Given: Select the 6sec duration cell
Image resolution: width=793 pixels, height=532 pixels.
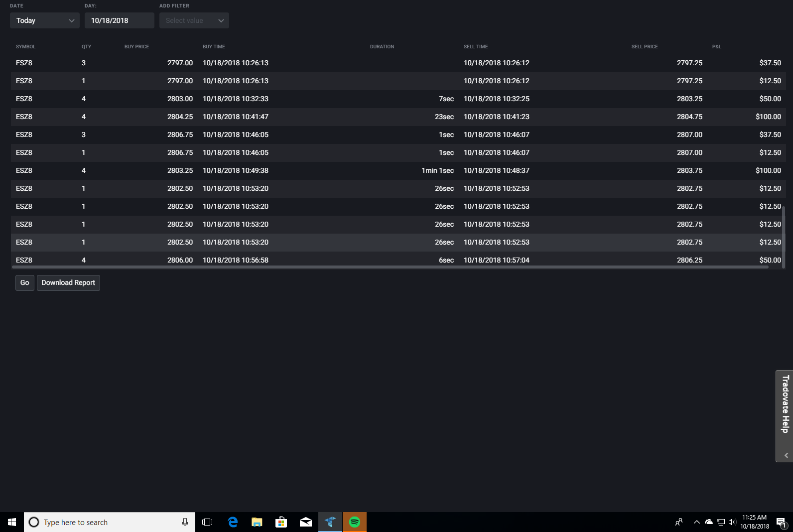Looking at the screenshot, I should pos(446,260).
